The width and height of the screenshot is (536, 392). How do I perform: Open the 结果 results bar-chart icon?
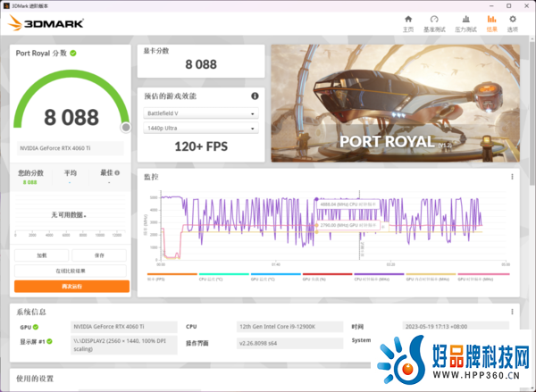(491, 19)
